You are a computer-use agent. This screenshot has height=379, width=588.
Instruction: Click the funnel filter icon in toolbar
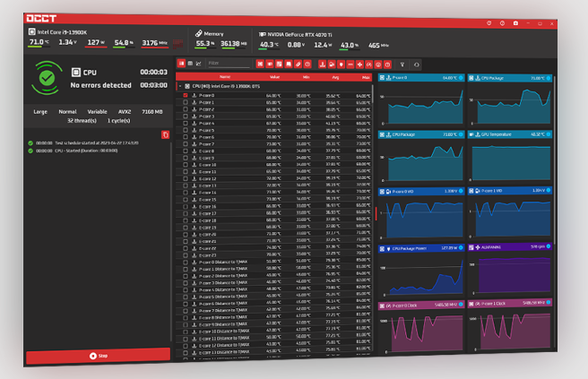[401, 65]
